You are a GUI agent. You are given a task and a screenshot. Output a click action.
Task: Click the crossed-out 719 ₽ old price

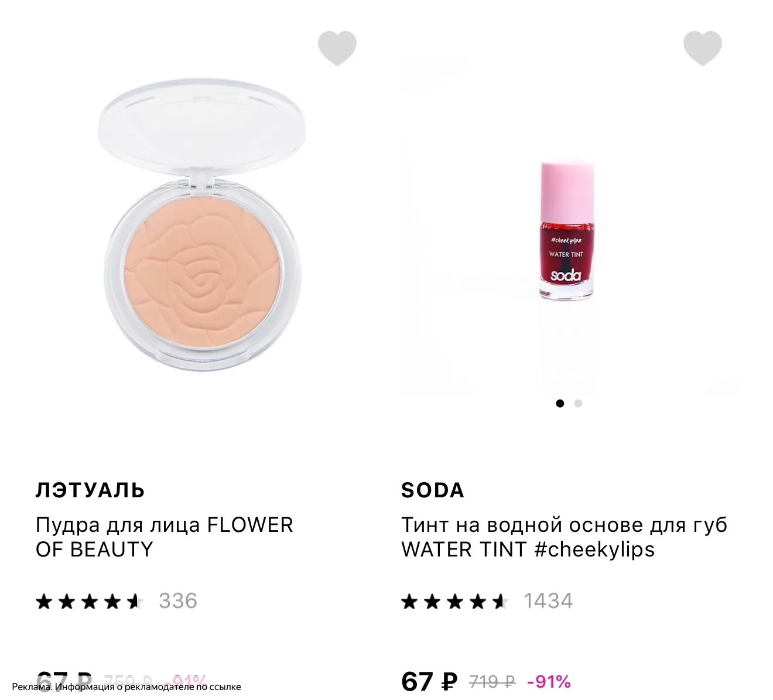pyautogui.click(x=492, y=682)
